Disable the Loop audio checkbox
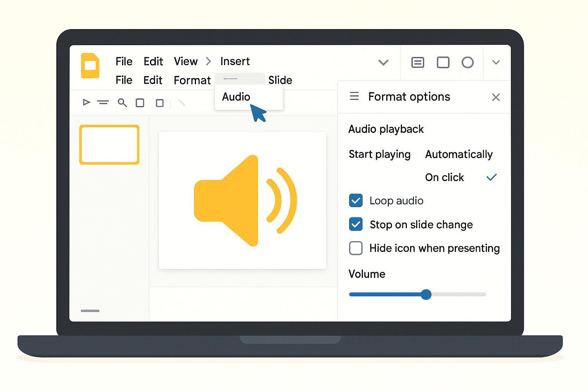This screenshot has width=588, height=392. (x=356, y=201)
